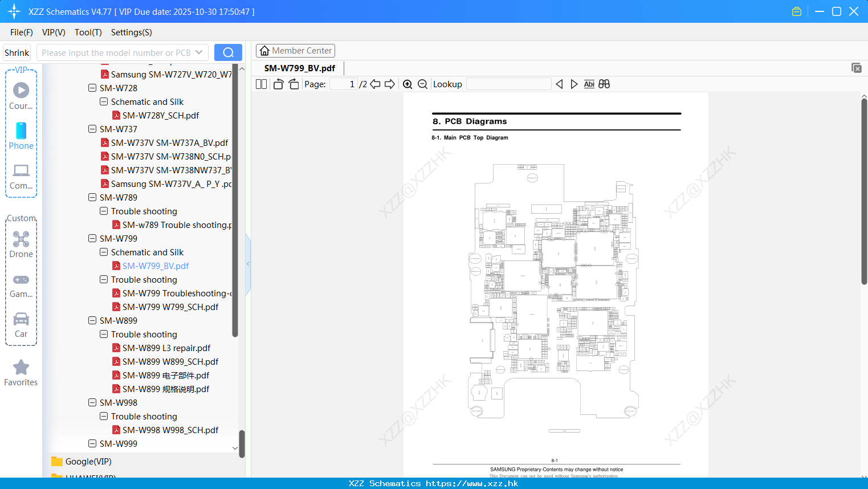The image size is (868, 489).
Task: Go to next page arrow
Action: (x=390, y=84)
